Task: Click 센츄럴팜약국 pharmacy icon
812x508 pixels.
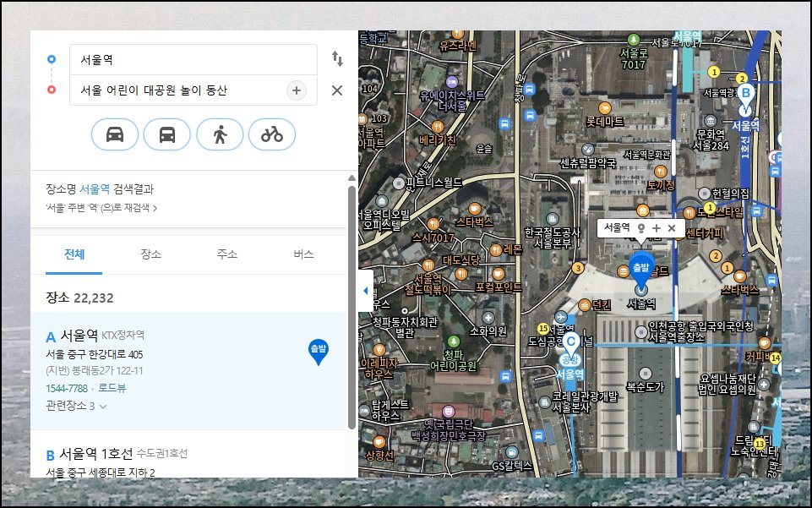Action: pyautogui.click(x=588, y=150)
